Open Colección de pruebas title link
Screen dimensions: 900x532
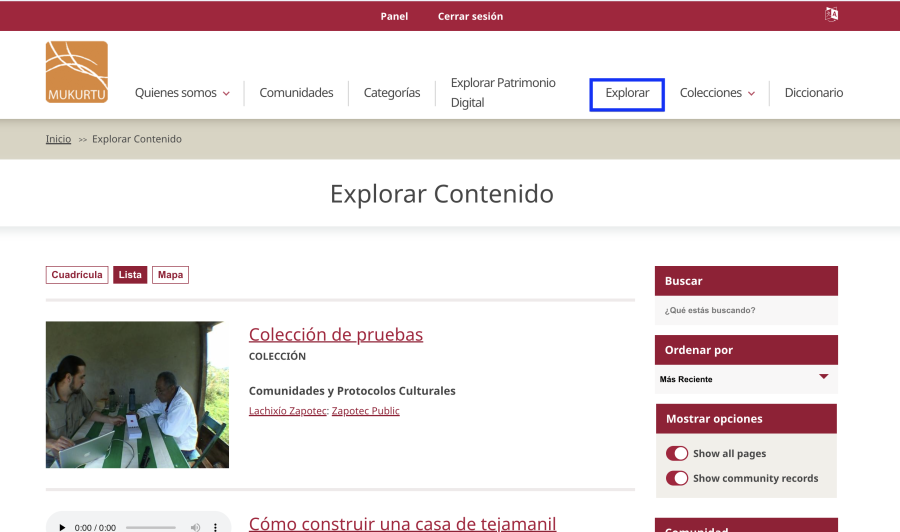point(336,334)
